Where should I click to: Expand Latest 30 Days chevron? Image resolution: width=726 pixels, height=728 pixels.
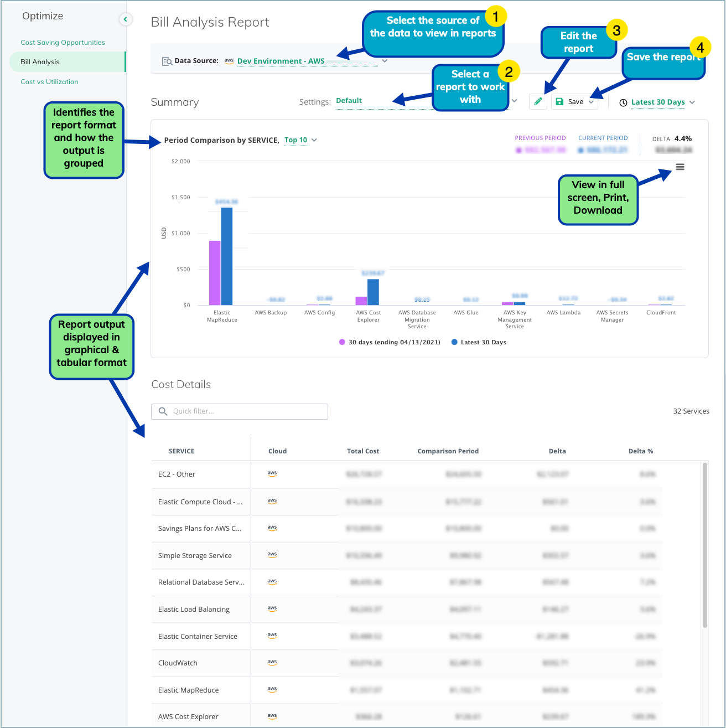click(692, 102)
